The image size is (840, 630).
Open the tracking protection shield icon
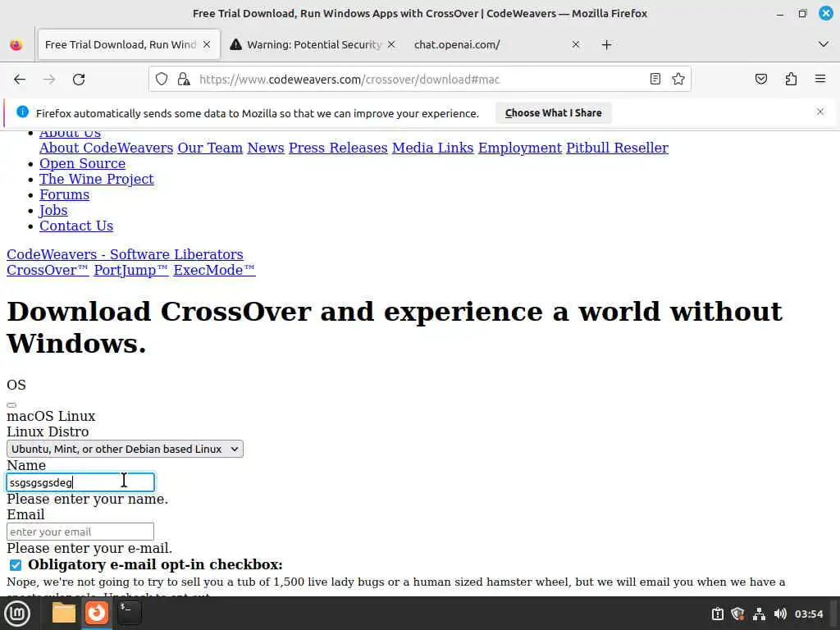162,80
